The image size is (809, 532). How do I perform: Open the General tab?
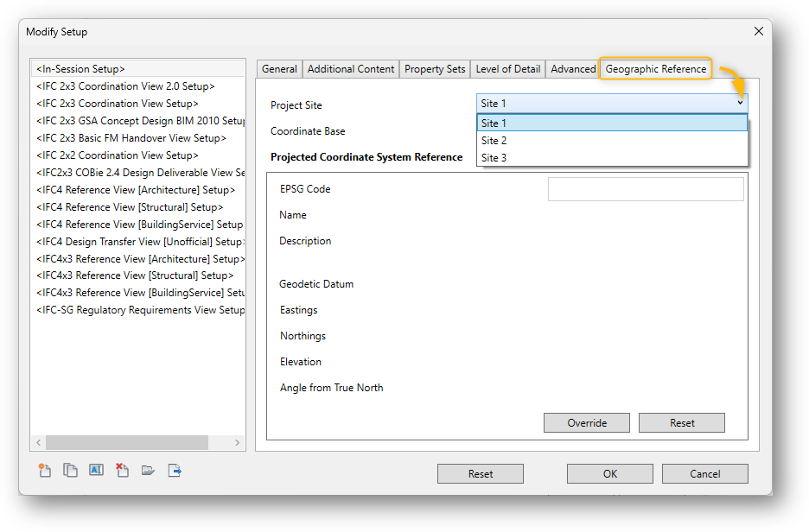[x=279, y=69]
